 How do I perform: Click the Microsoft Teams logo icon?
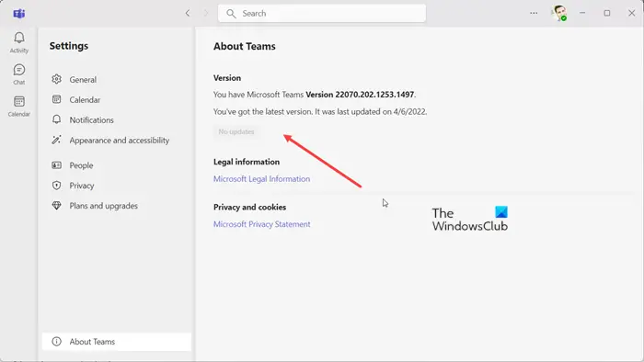(x=19, y=14)
